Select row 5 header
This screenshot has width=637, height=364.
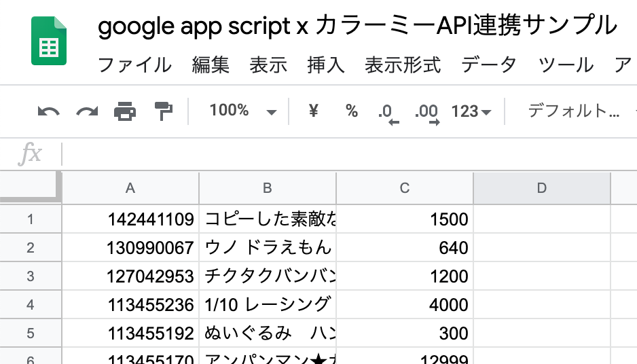(31, 333)
